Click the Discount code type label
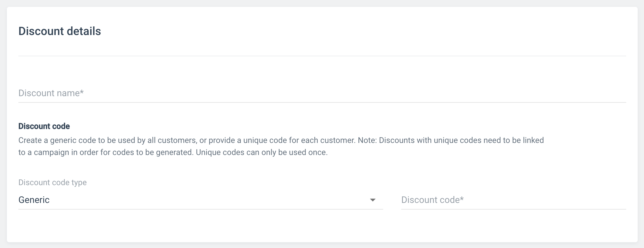The width and height of the screenshot is (644, 248). [x=53, y=183]
